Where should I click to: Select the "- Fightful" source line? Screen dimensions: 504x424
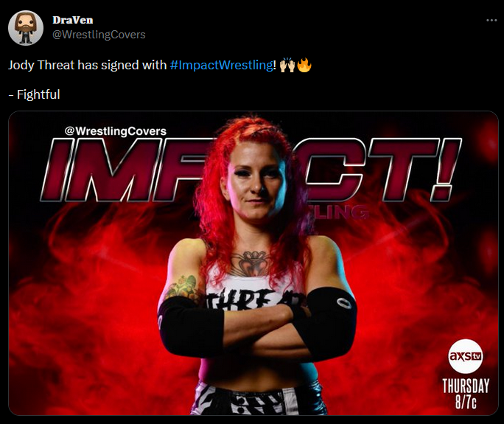pyautogui.click(x=34, y=94)
